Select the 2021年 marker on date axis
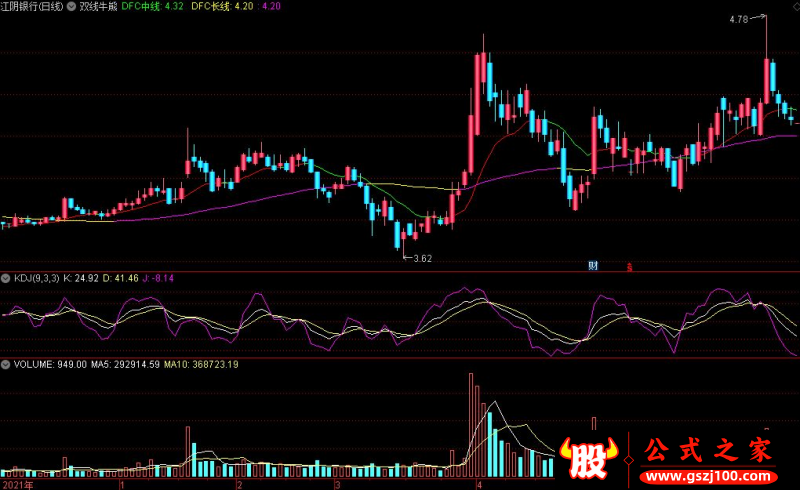 [18, 484]
